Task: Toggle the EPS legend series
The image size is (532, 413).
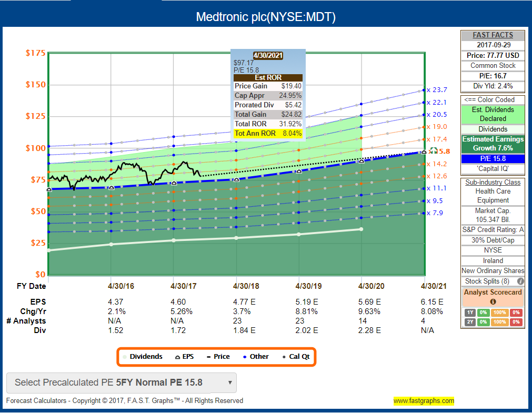Action: [184, 357]
